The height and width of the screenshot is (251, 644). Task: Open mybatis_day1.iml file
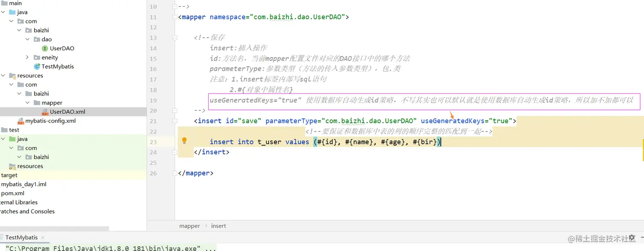click(23, 184)
